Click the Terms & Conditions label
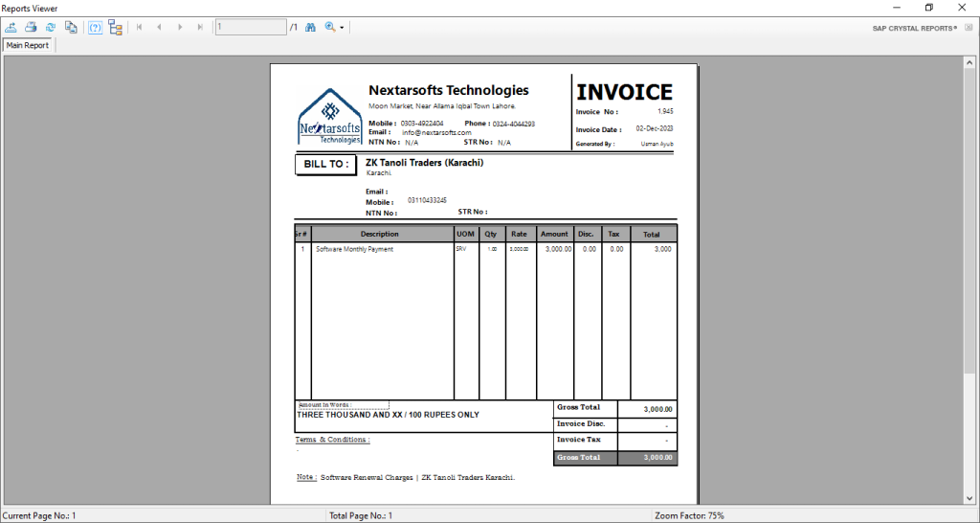 pyautogui.click(x=332, y=439)
